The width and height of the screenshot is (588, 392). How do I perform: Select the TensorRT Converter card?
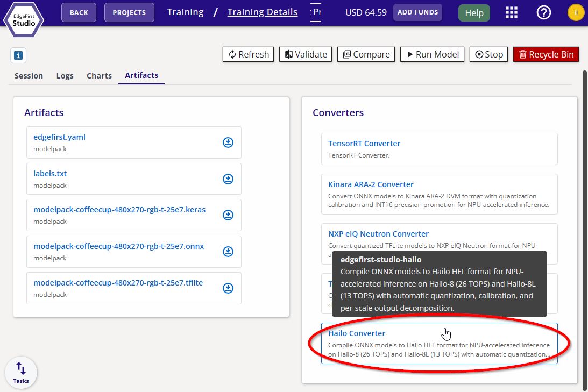(439, 149)
